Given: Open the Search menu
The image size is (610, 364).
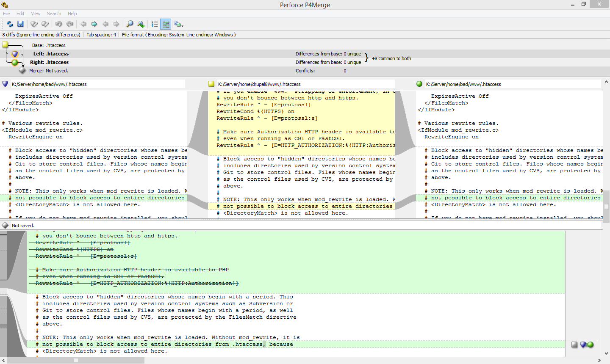Looking at the screenshot, I should pyautogui.click(x=54, y=14).
